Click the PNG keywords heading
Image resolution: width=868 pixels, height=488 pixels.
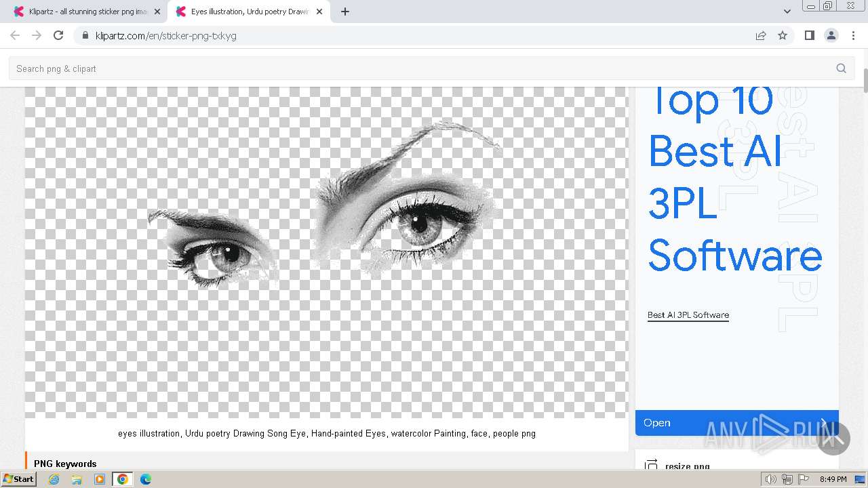(x=65, y=464)
